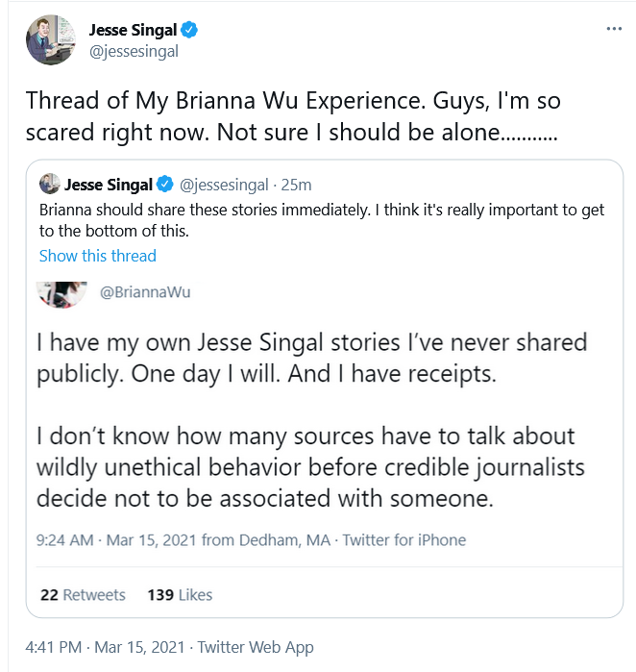Click the verified badge beside the top Jesse Singal name

pos(189,30)
